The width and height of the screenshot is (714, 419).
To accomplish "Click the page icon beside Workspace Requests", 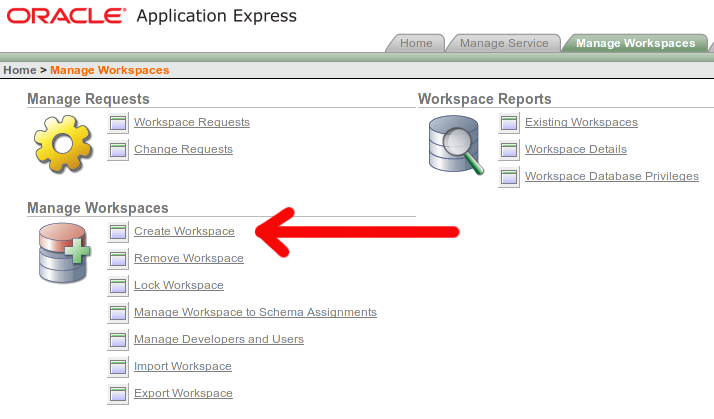I will tap(118, 123).
